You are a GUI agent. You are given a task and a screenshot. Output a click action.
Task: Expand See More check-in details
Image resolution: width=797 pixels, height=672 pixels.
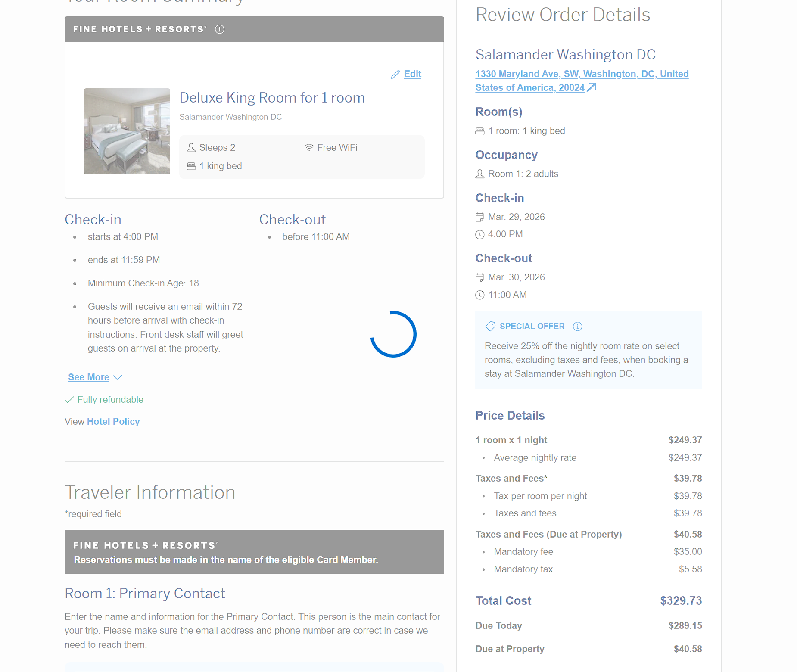click(x=89, y=377)
